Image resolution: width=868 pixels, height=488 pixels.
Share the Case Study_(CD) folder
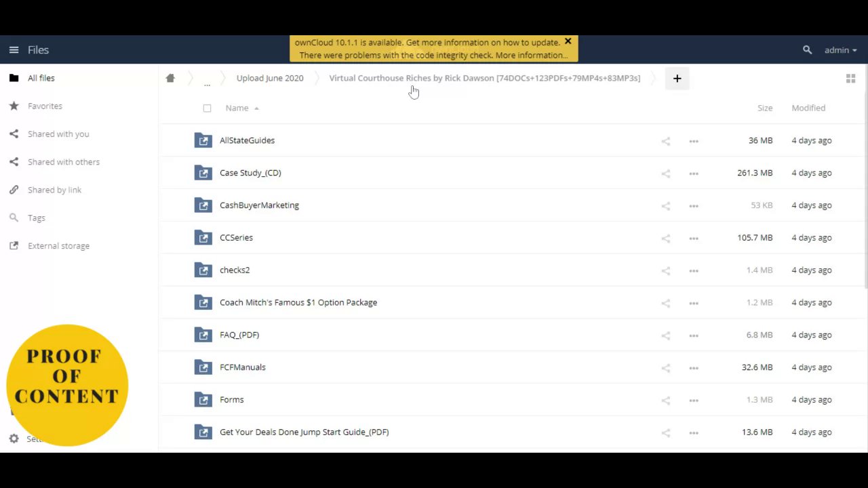point(665,174)
